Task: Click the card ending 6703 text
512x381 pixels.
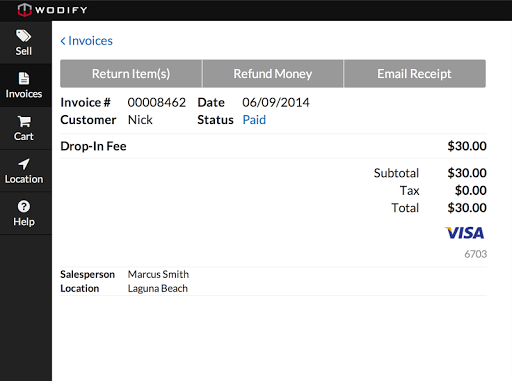Action: 476,254
